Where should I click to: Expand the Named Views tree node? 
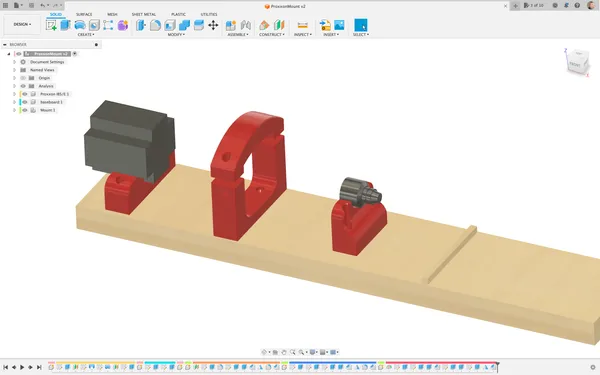(15, 70)
